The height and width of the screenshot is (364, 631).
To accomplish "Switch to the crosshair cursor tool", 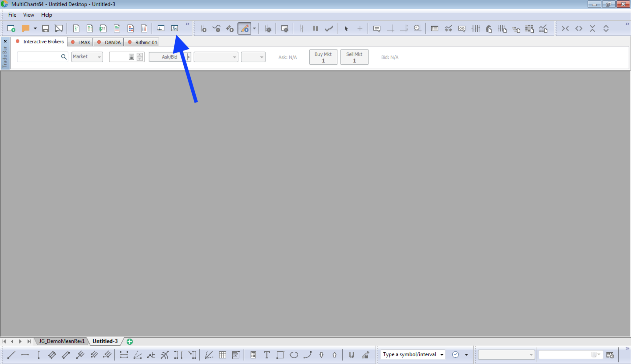I will click(360, 28).
